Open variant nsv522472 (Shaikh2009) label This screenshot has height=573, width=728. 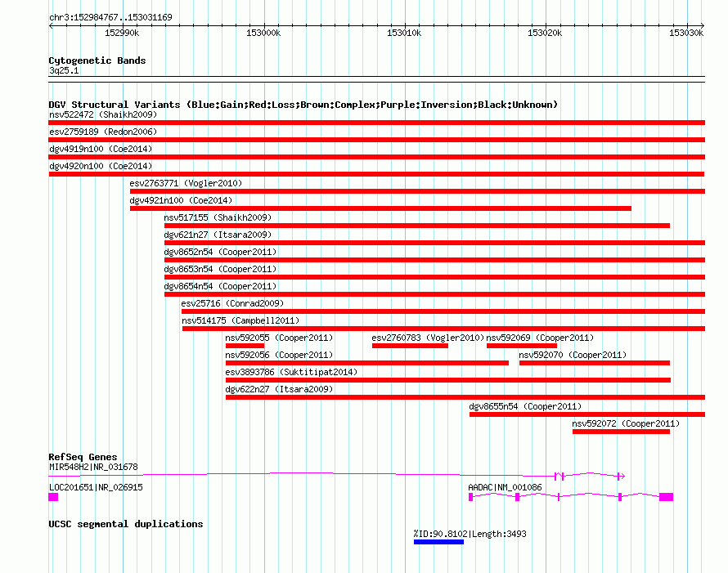[x=103, y=114]
